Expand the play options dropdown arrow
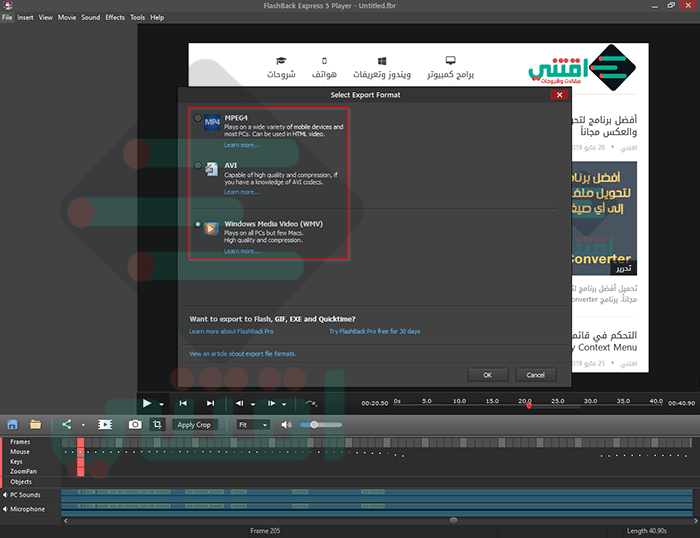Viewport: 700px width, 538px height. [x=162, y=404]
